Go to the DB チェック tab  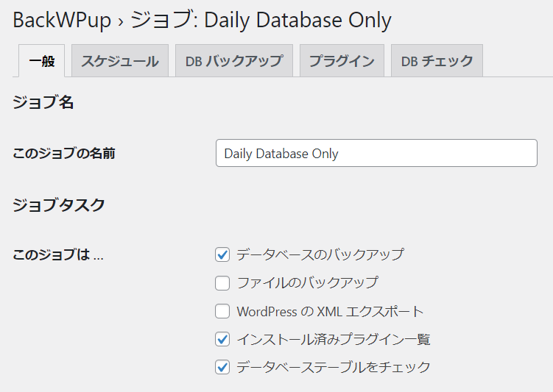click(x=437, y=60)
